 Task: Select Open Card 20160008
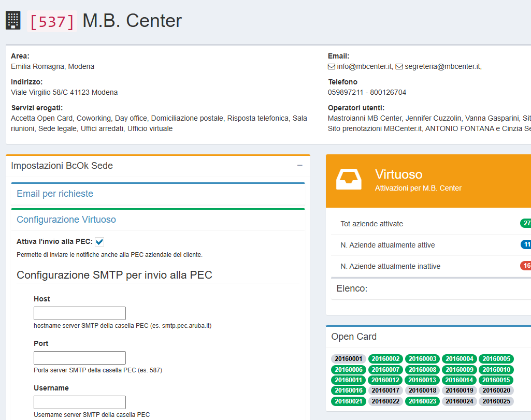click(x=422, y=370)
